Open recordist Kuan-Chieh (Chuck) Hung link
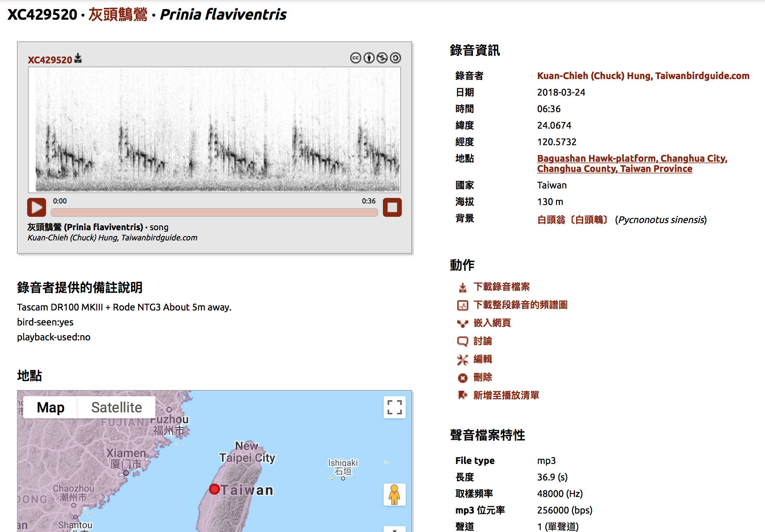The image size is (765, 532). [643, 76]
